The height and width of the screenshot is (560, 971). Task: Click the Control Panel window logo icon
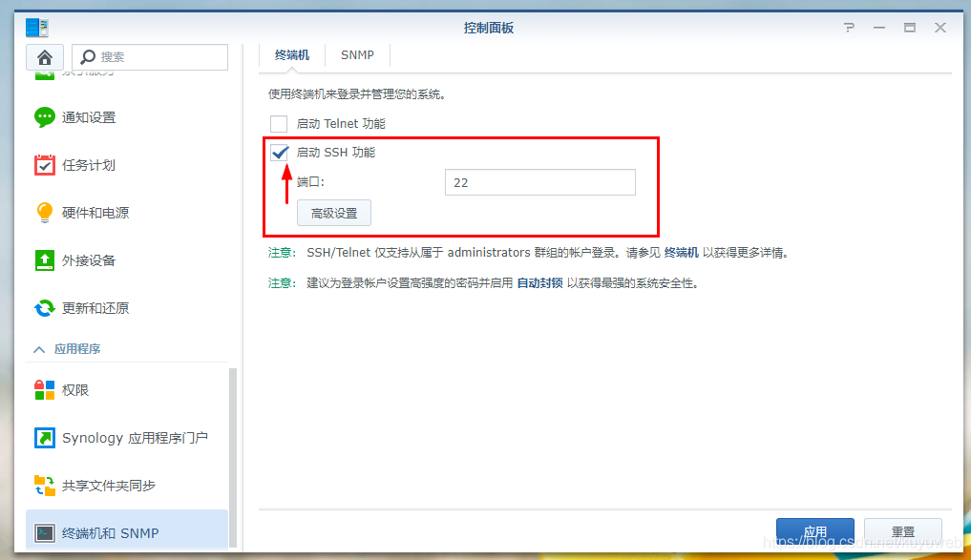click(37, 28)
